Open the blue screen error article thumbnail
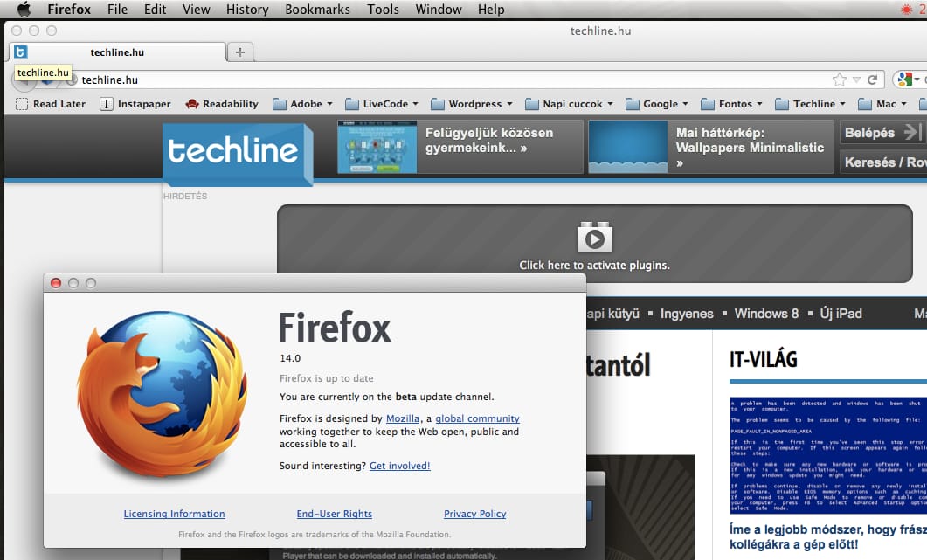The image size is (927, 560). [827, 455]
